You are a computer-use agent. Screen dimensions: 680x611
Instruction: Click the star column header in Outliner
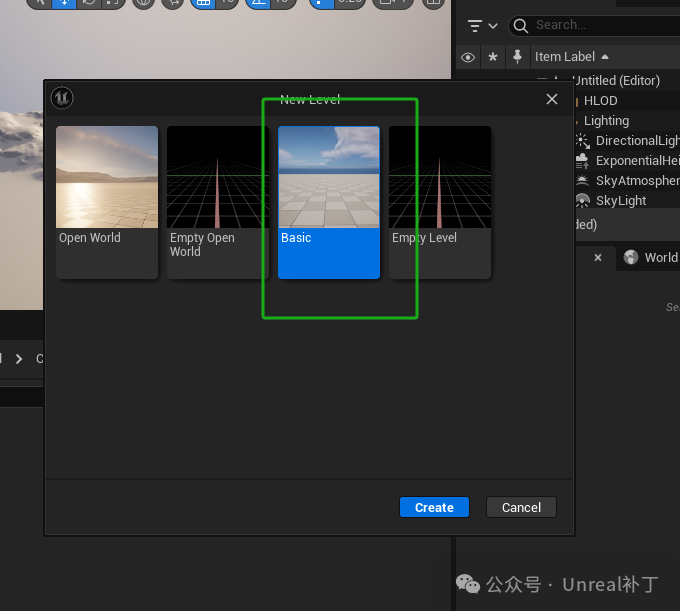[x=493, y=57]
